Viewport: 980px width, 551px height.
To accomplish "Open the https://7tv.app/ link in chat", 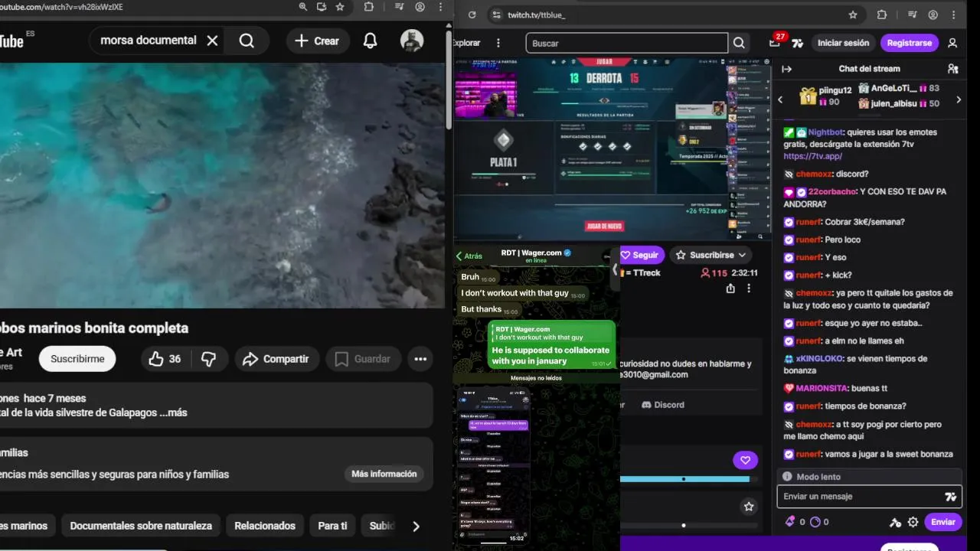I will [812, 156].
